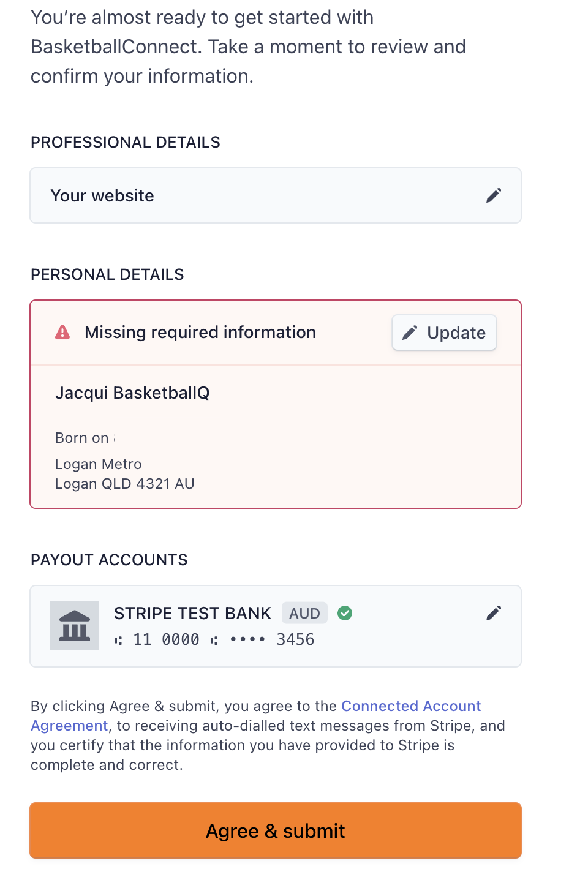Click pencil icon inside Update button
588x888 pixels.
point(410,333)
